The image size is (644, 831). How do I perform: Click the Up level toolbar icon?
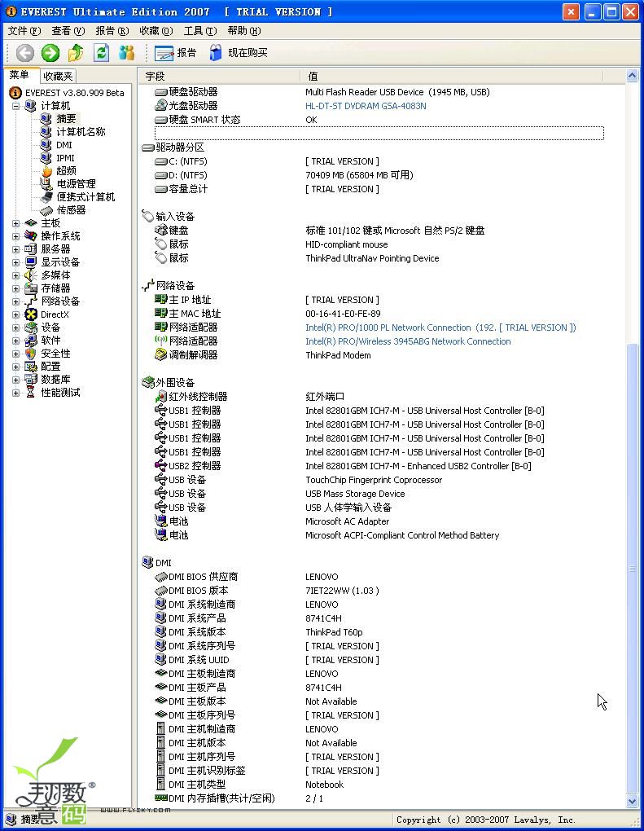click(x=76, y=52)
